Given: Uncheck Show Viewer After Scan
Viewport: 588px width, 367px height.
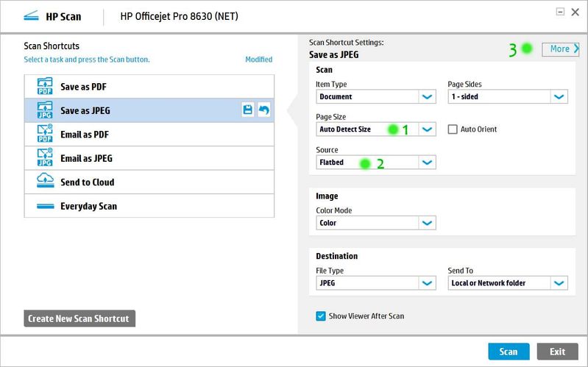Looking at the screenshot, I should coord(321,316).
